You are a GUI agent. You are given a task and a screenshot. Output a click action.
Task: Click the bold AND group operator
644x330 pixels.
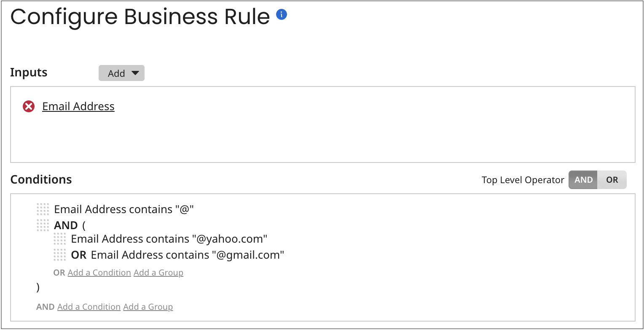click(x=66, y=225)
